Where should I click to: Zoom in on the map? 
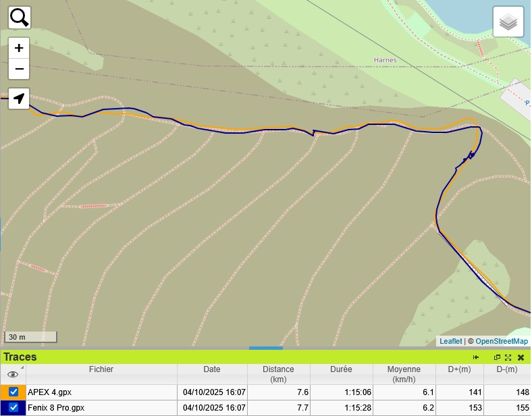coord(19,48)
